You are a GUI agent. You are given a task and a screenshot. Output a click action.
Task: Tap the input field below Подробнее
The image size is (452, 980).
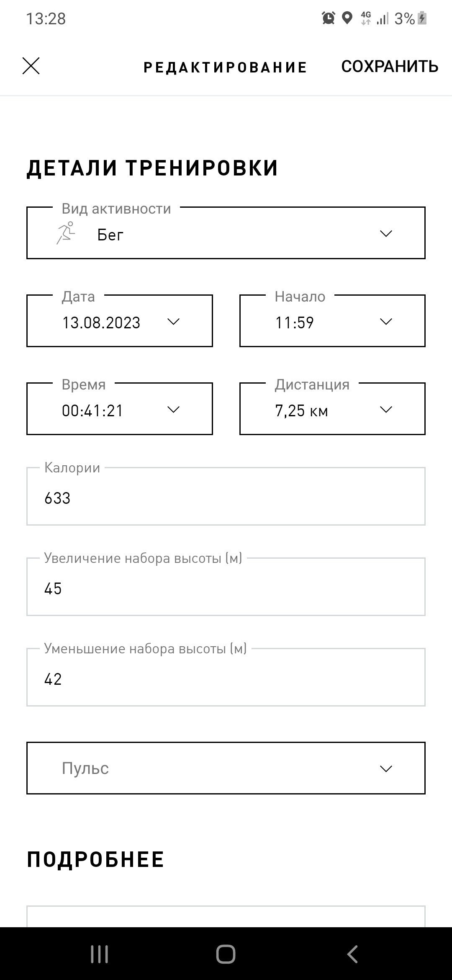226,916
